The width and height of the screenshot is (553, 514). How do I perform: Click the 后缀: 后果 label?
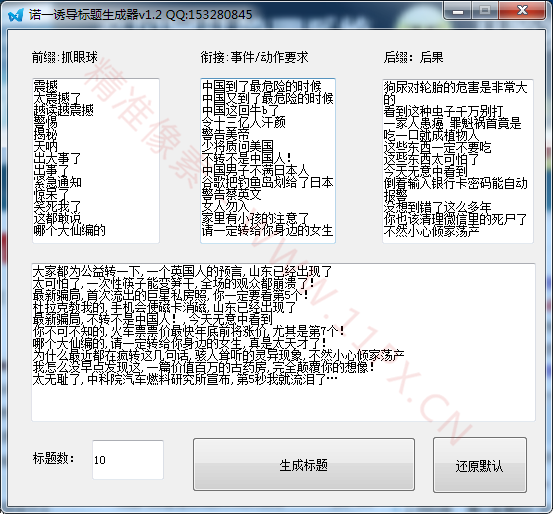coord(413,57)
